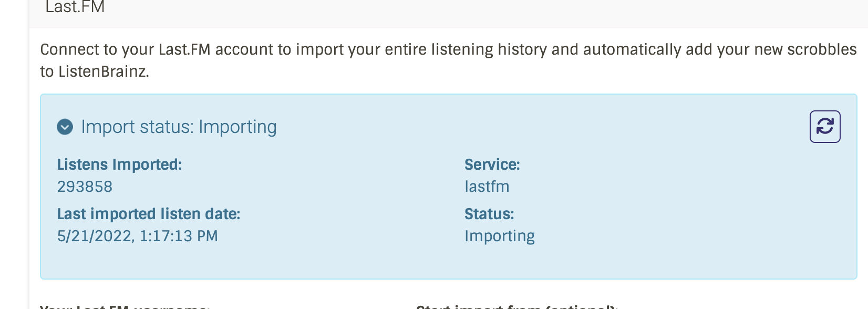Select the Last.FM section header
This screenshot has width=868, height=309.
pos(75,7)
